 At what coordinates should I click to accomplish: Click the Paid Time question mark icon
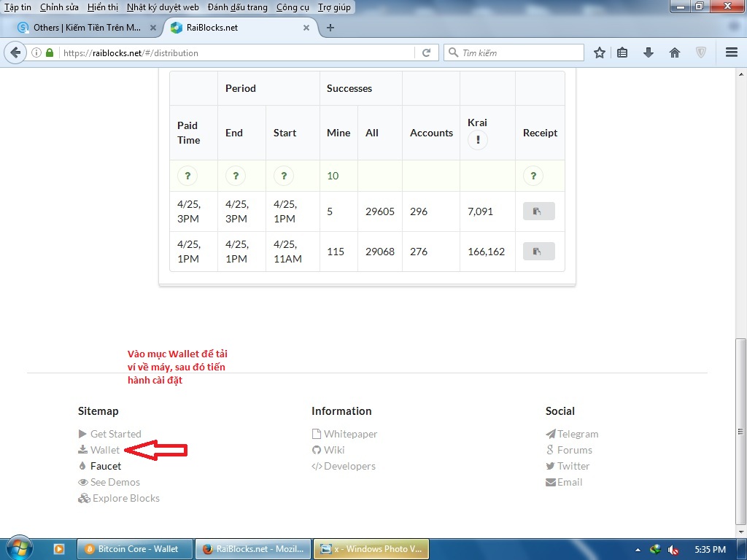[187, 176]
